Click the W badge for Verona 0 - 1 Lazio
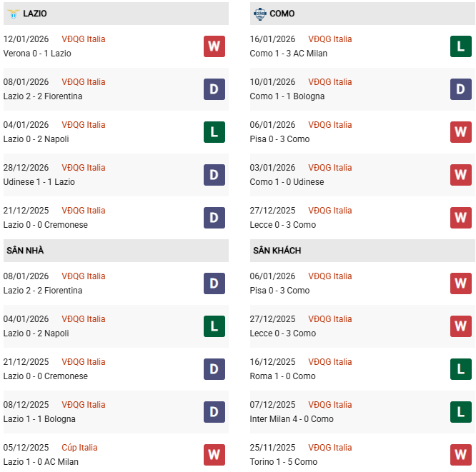The height and width of the screenshot is (472, 476). (x=214, y=46)
